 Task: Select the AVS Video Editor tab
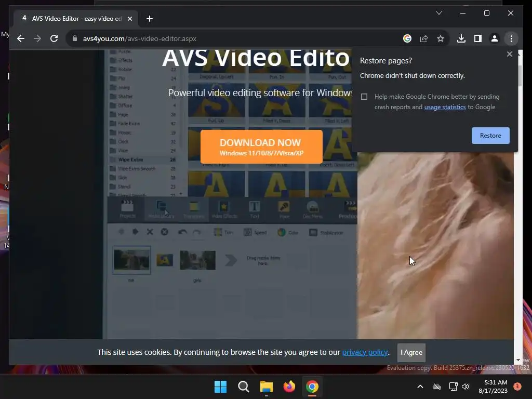(x=75, y=18)
